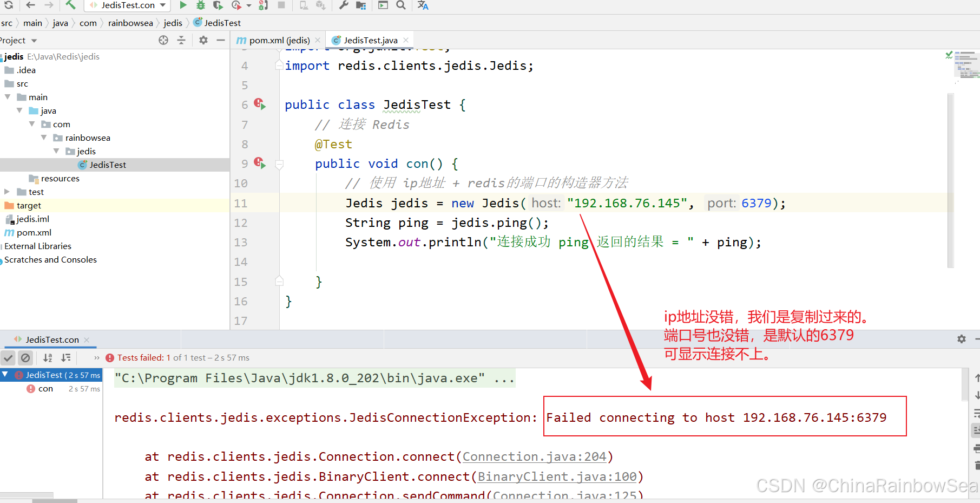Run with Coverage

click(218, 5)
